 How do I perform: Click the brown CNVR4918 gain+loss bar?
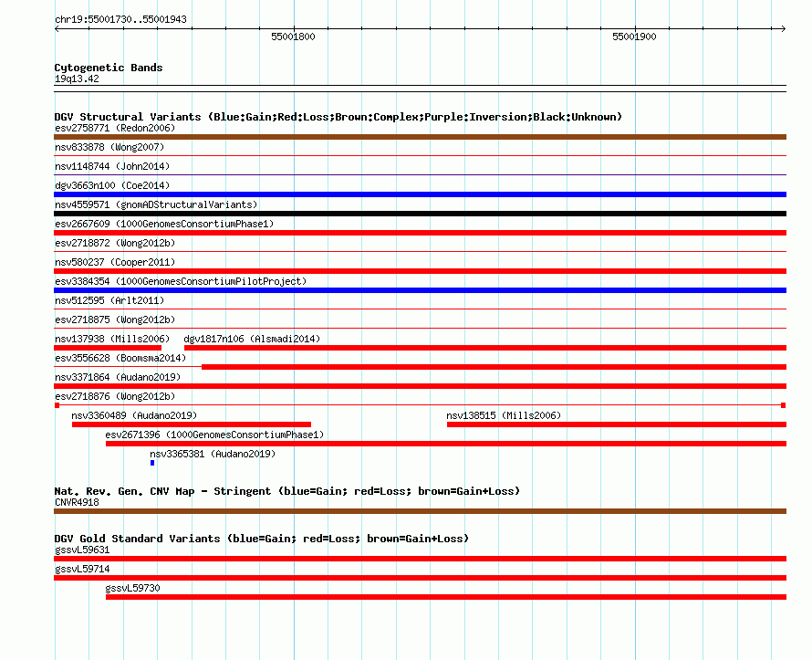tap(420, 511)
